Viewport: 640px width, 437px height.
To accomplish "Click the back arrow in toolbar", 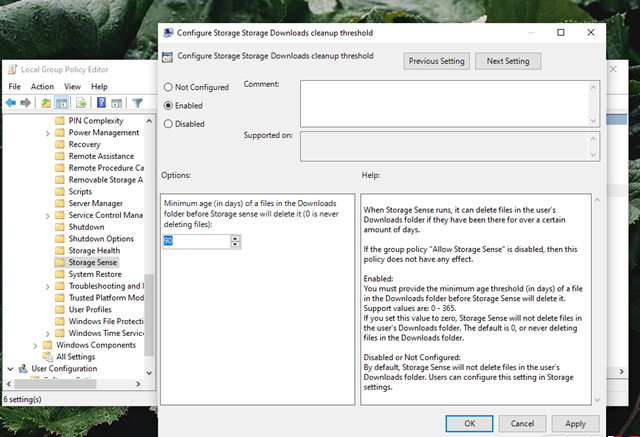I will (x=13, y=103).
